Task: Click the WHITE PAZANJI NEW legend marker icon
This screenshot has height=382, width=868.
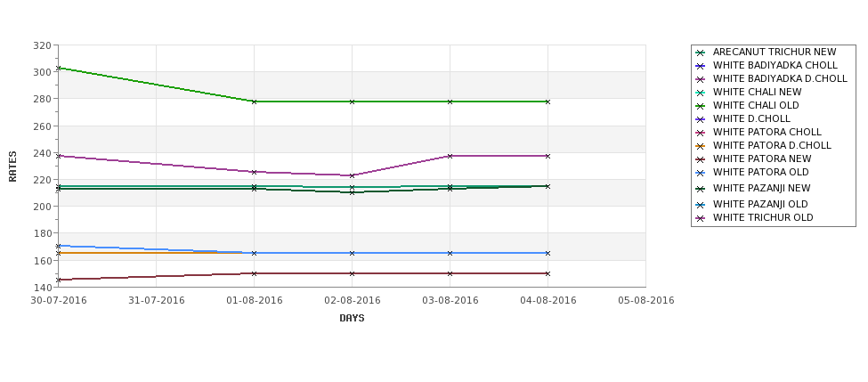Action: (x=701, y=189)
